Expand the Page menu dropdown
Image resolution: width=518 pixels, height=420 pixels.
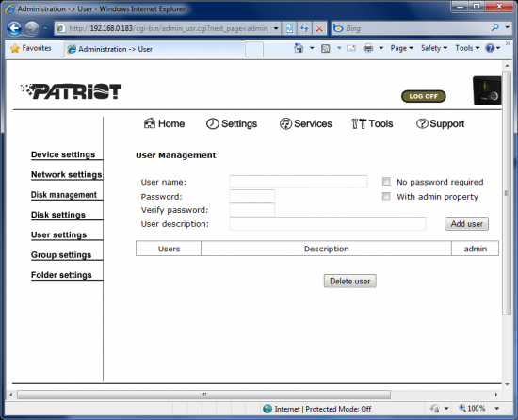pyautogui.click(x=402, y=48)
